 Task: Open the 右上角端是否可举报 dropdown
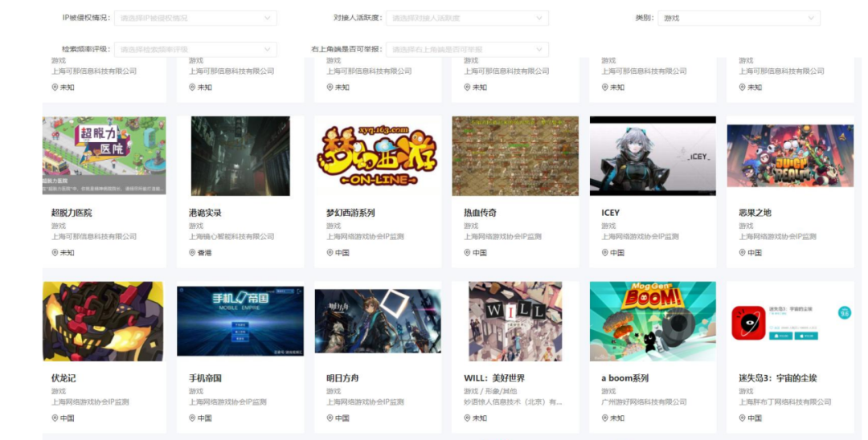click(x=467, y=49)
